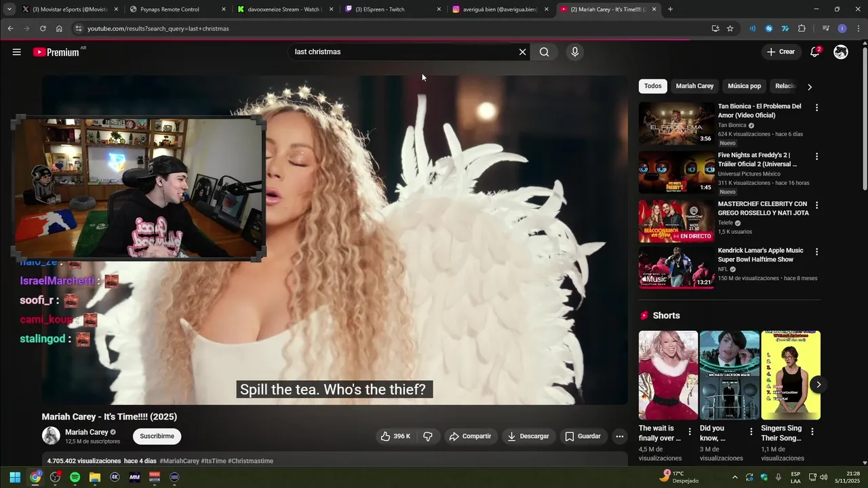This screenshot has height=488, width=868.
Task: Open options for MasterChef Celebrity video
Action: click(x=816, y=205)
